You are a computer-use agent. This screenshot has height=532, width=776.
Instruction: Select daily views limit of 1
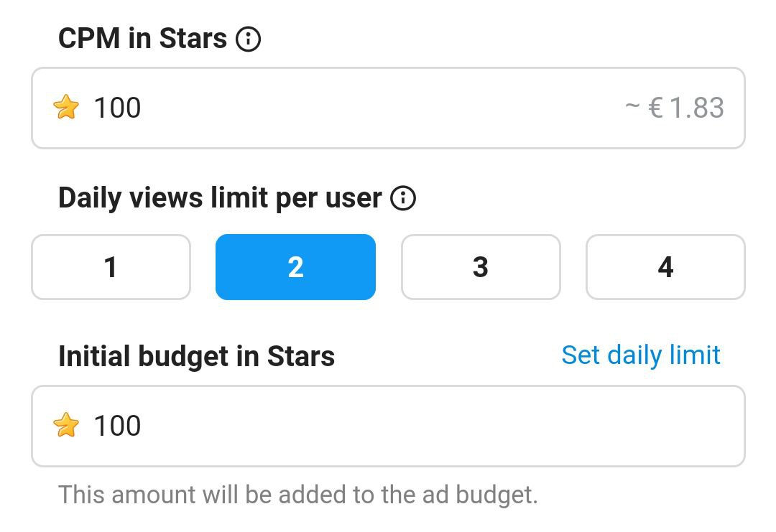point(111,267)
